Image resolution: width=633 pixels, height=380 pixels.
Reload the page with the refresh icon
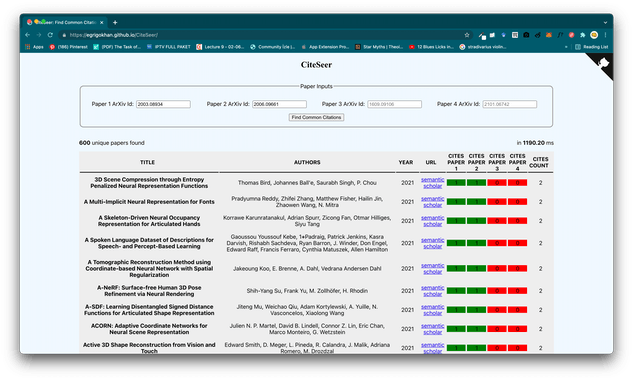pos(50,35)
